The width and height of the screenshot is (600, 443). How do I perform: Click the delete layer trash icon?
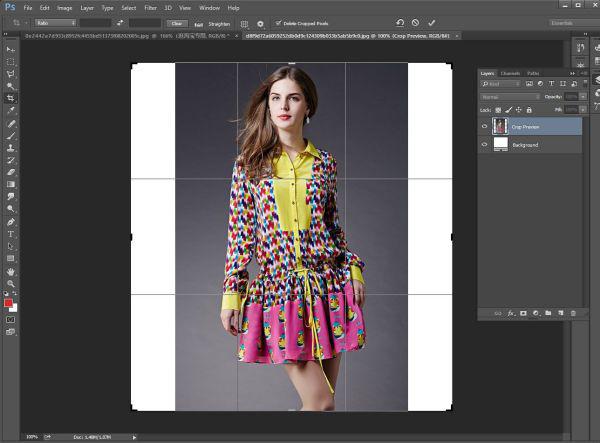tap(573, 314)
